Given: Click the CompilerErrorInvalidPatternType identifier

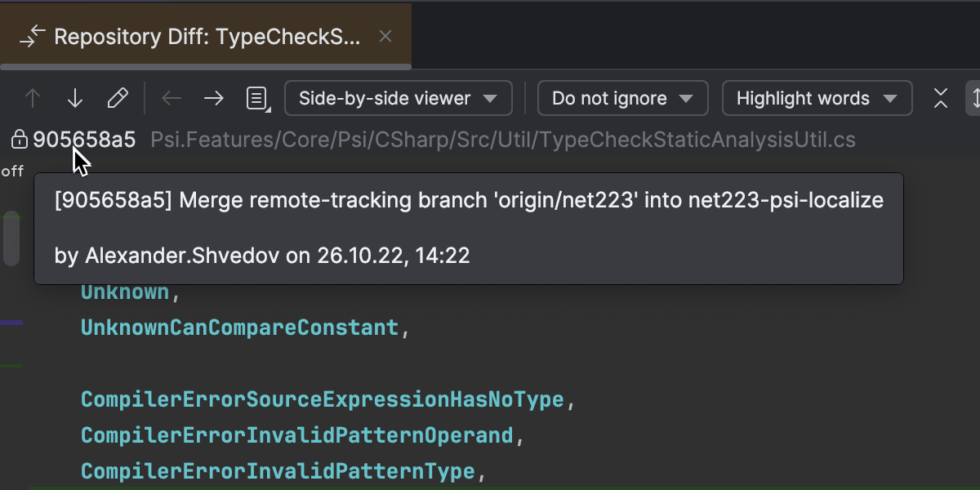Looking at the screenshot, I should click(x=278, y=471).
